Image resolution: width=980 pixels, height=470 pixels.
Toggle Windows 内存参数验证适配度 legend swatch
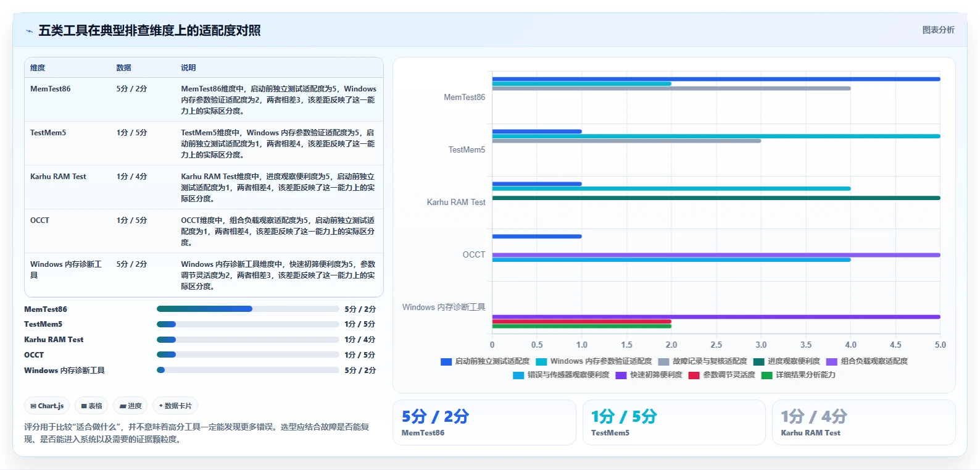coord(541,361)
